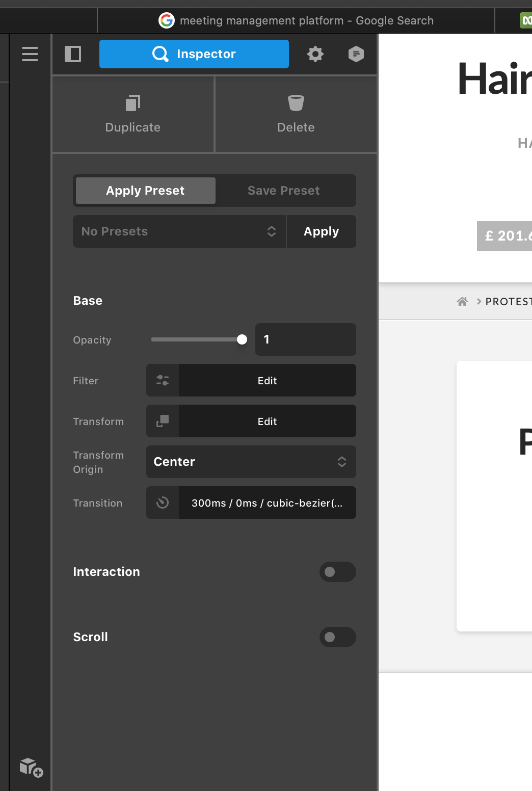Open the No Presets dropdown
532x791 pixels.
(x=179, y=231)
